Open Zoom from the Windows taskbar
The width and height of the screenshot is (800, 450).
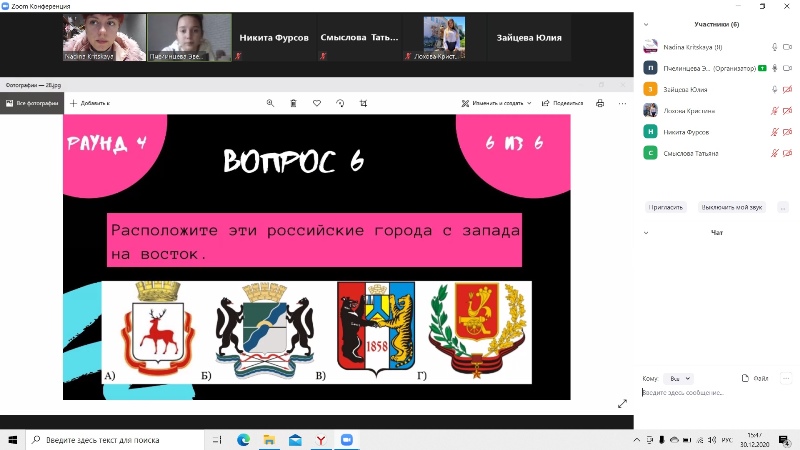347,440
